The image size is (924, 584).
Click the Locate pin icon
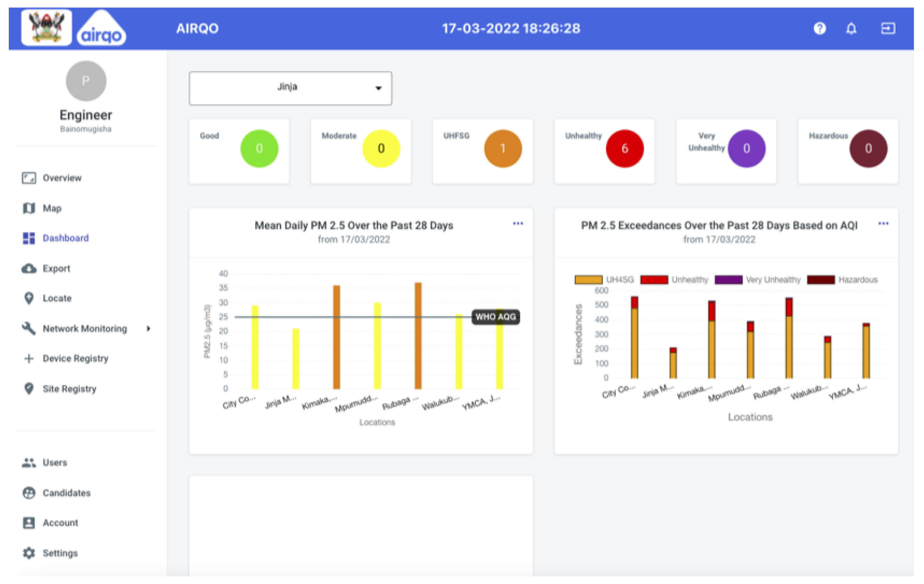tap(29, 298)
